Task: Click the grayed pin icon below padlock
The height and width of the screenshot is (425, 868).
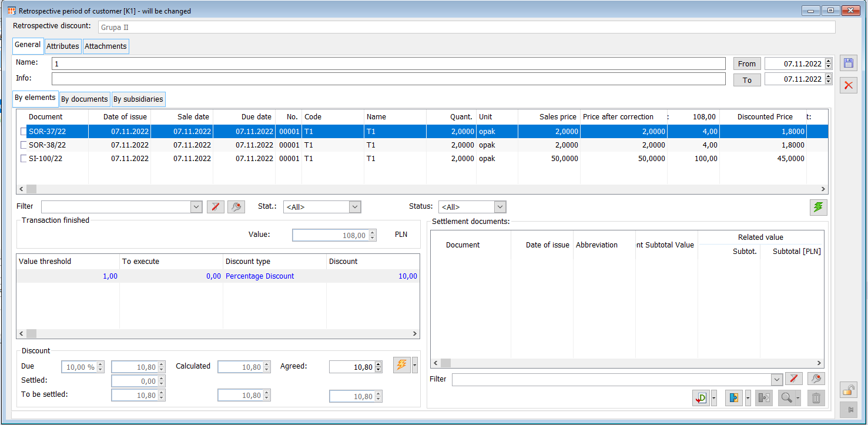Action: 849,410
